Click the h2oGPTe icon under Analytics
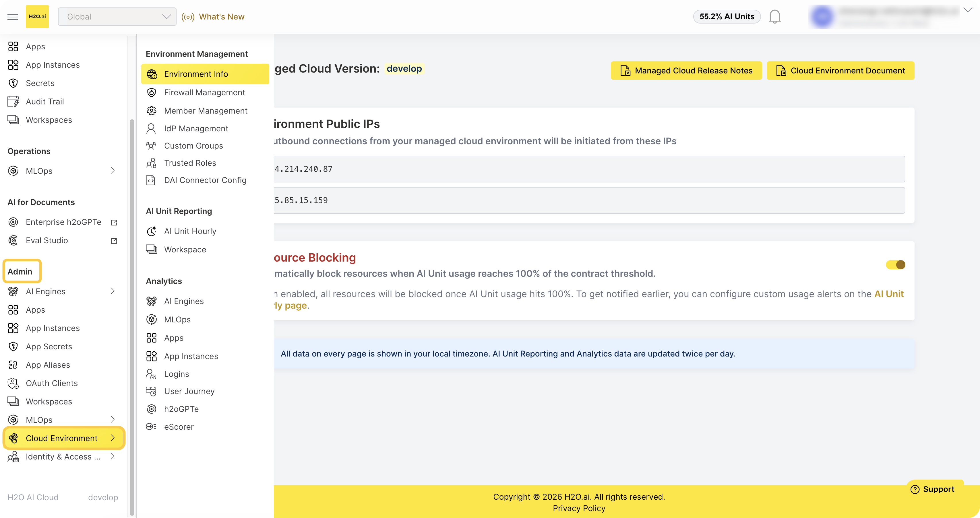 pos(151,409)
